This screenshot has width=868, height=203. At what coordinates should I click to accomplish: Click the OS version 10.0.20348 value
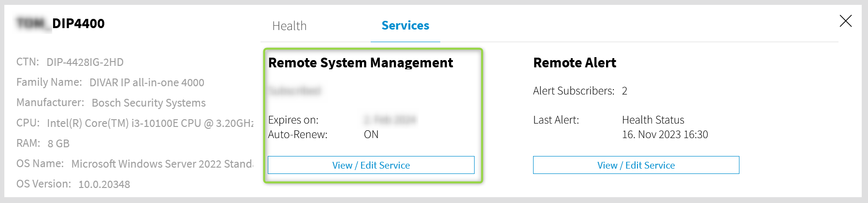[104, 185]
